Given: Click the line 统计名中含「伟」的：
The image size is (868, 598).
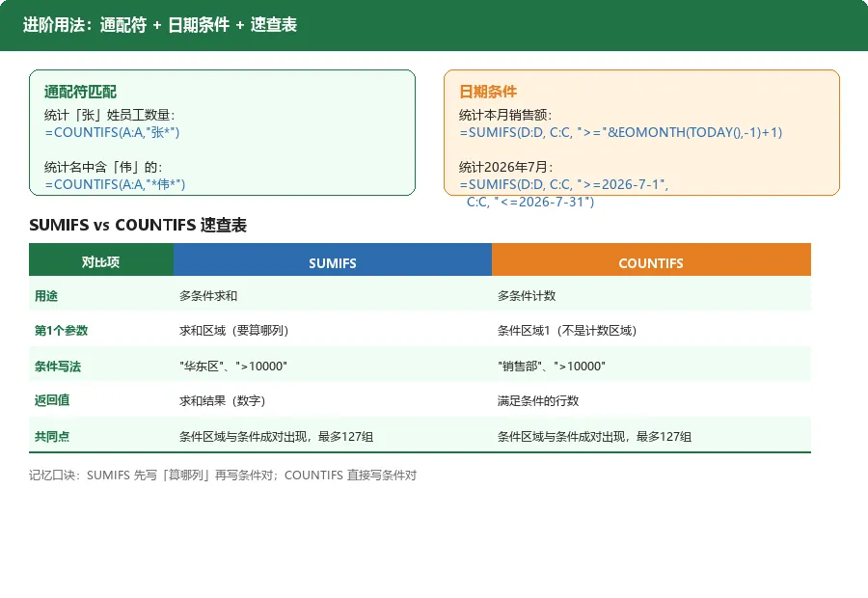Looking at the screenshot, I should pos(103,167).
